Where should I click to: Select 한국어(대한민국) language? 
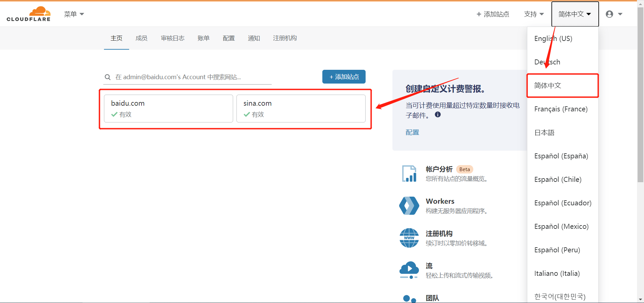pos(563,297)
